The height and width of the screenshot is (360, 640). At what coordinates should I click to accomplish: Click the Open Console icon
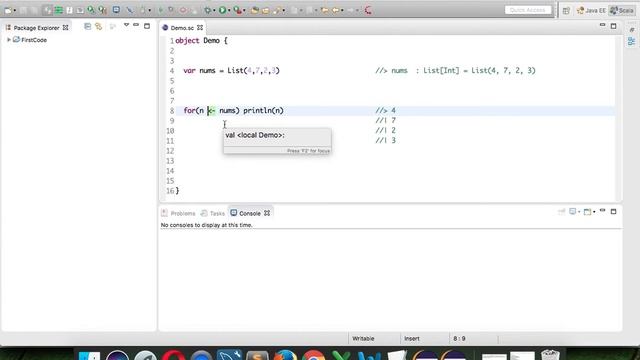click(x=587, y=211)
